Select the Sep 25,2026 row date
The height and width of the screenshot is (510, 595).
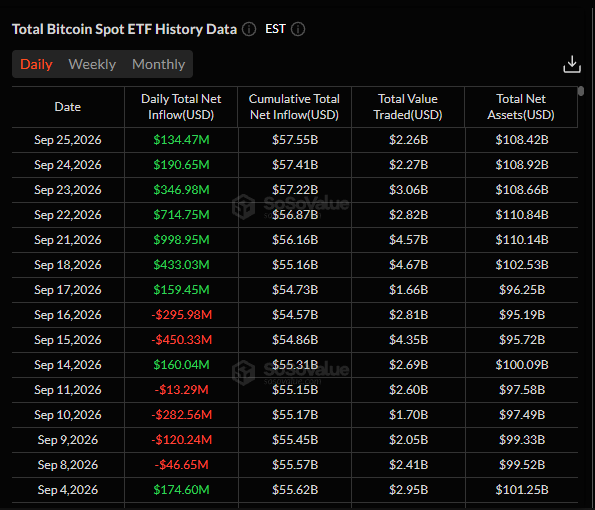click(x=68, y=140)
